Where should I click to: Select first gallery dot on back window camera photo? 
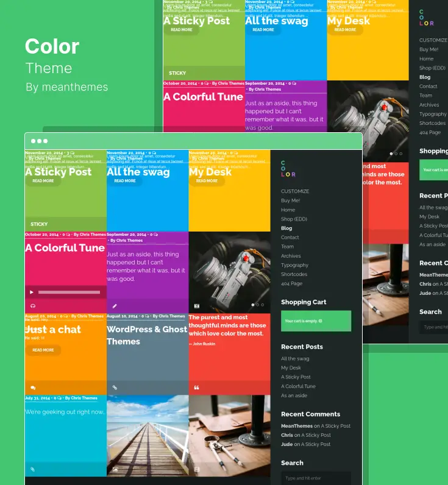tap(391, 154)
